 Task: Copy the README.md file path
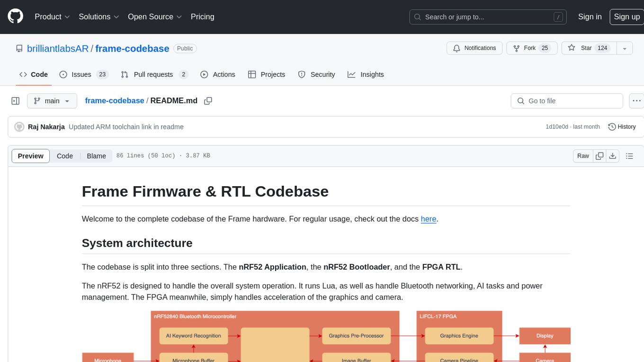208,101
